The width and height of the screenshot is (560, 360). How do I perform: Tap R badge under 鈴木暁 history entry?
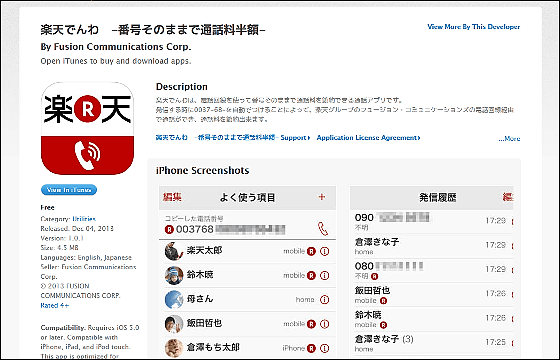[x=383, y=325]
